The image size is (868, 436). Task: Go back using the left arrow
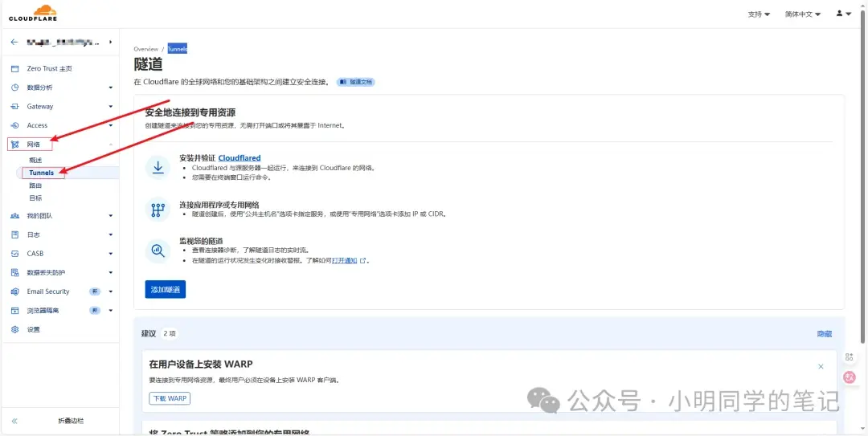click(14, 42)
